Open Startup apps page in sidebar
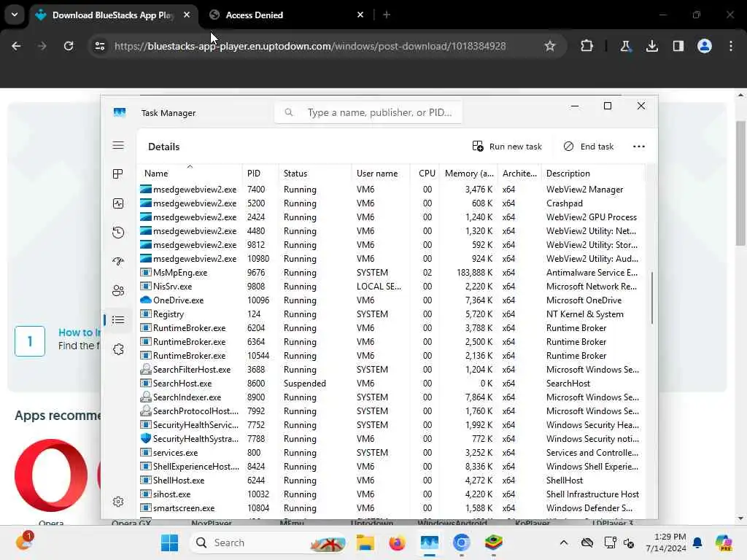This screenshot has height=560, width=747. click(118, 262)
